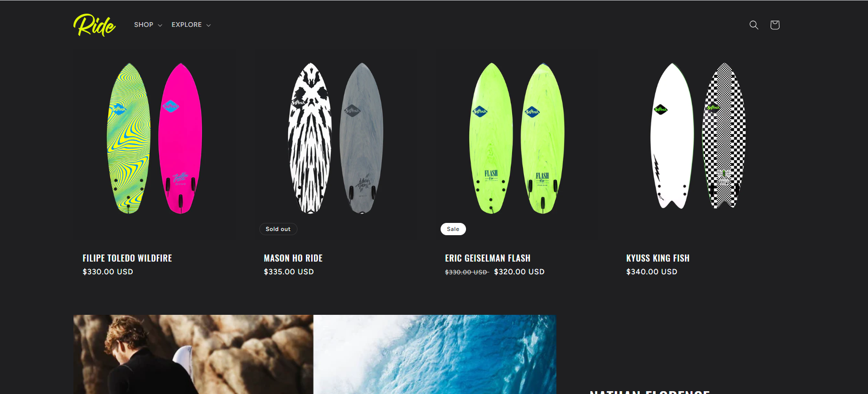Click the $320.00 USD sale price

(x=519, y=272)
